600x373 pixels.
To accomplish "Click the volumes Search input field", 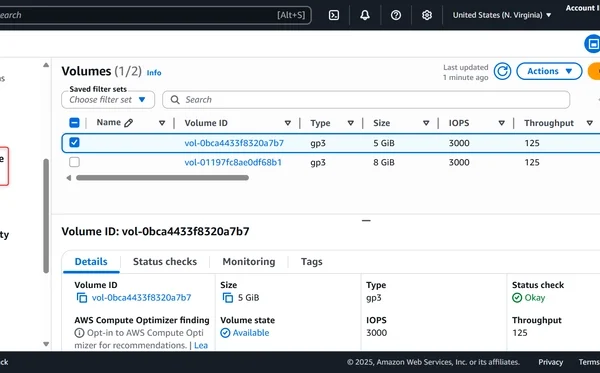I will coord(366,100).
